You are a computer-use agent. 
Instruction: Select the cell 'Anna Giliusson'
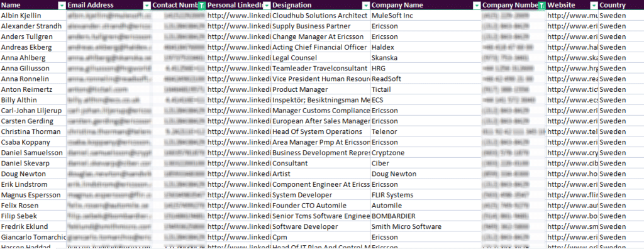tap(33, 68)
